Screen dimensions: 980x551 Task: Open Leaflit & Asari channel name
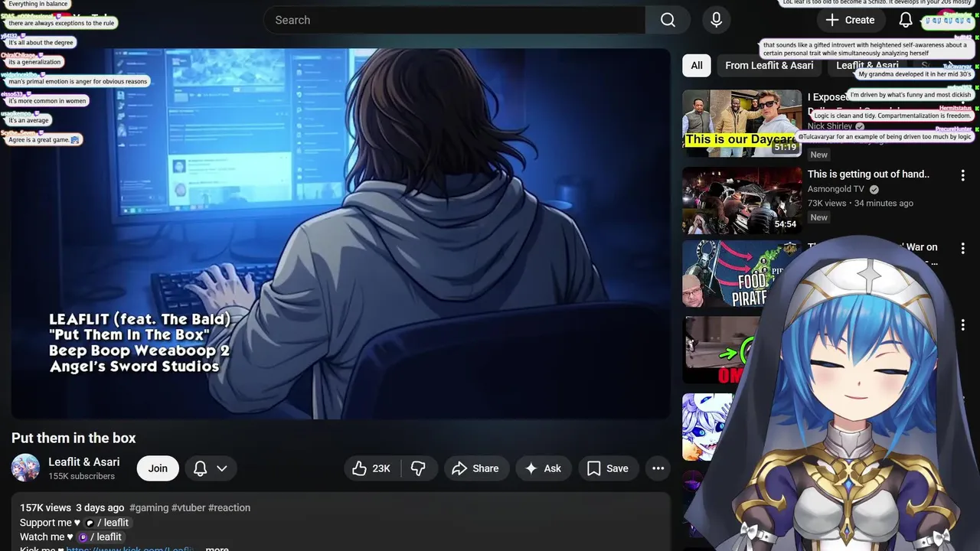(84, 461)
